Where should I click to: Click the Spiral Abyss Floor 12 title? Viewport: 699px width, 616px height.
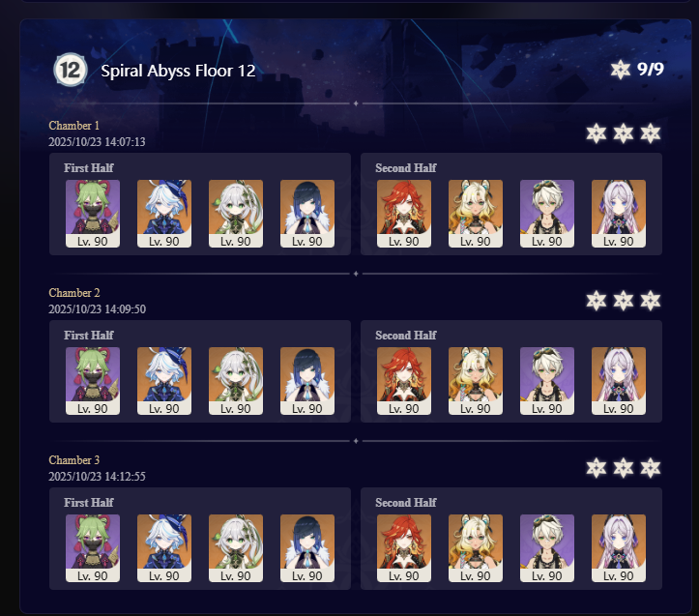(178, 71)
